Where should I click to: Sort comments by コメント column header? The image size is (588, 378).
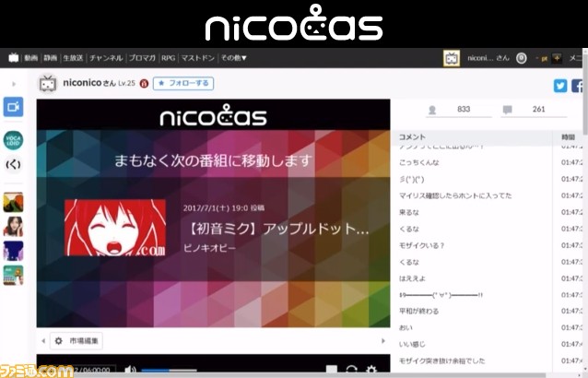(x=412, y=136)
